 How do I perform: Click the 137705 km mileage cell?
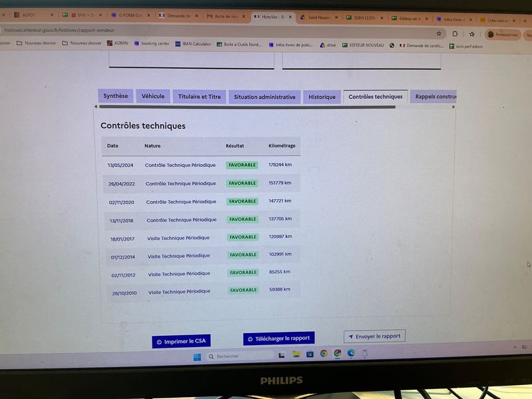click(x=280, y=219)
